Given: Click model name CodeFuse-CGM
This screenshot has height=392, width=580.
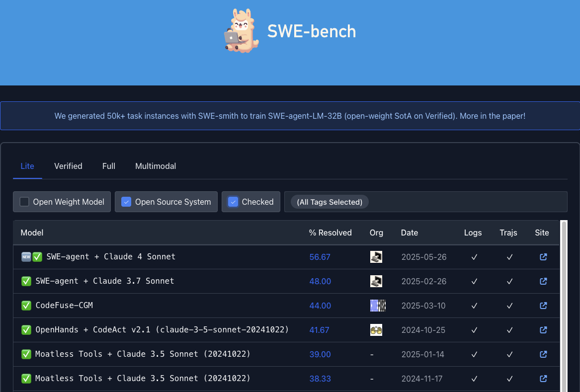Looking at the screenshot, I should [64, 306].
